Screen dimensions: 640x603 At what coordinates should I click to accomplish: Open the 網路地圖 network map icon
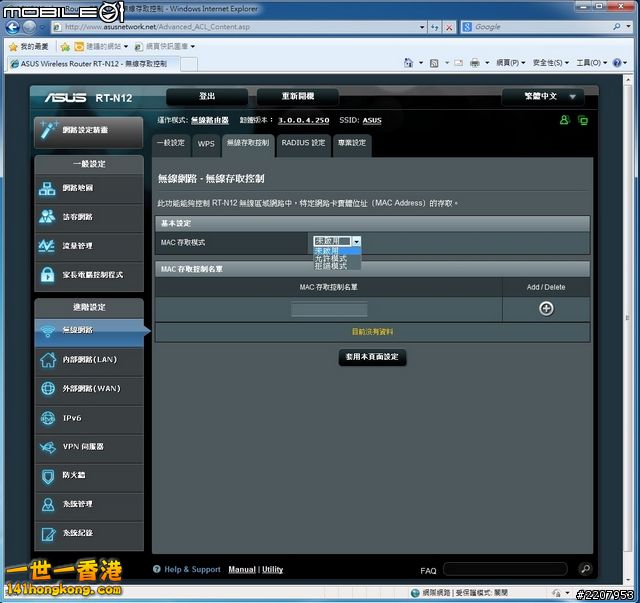[47, 188]
